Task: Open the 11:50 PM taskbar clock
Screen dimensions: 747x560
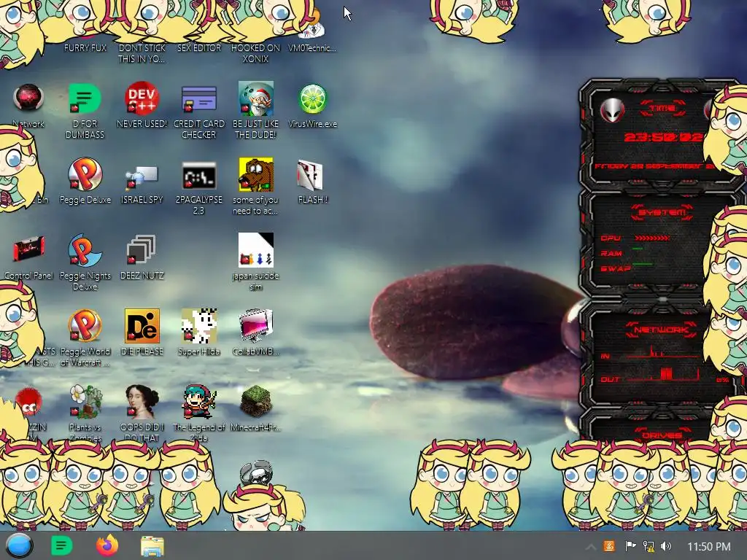Action: [x=709, y=547]
